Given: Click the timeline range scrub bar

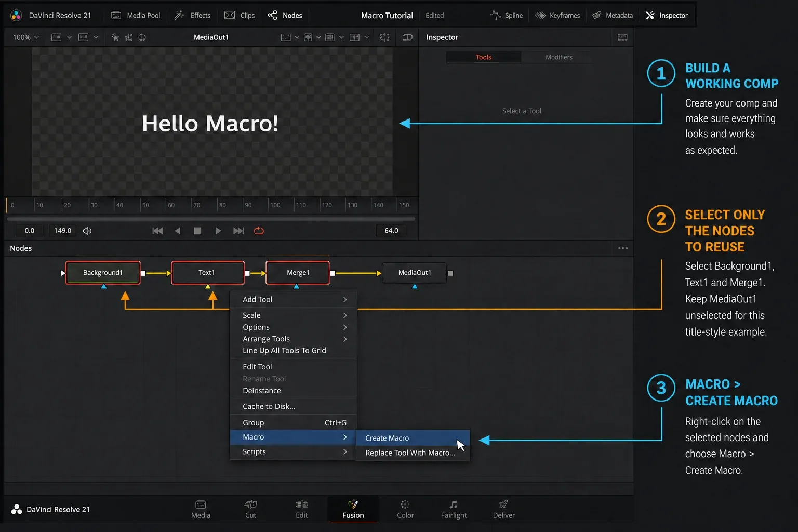Looking at the screenshot, I should (x=211, y=219).
